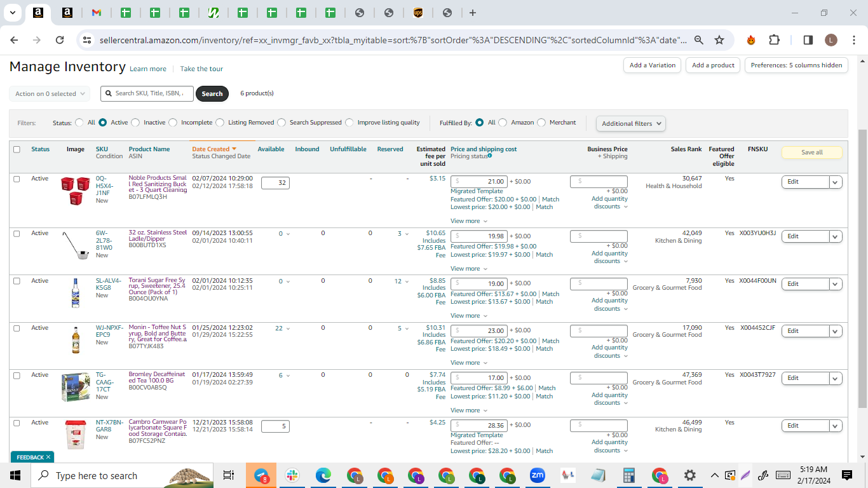Open the Calculator from the taskbar

coord(629,475)
